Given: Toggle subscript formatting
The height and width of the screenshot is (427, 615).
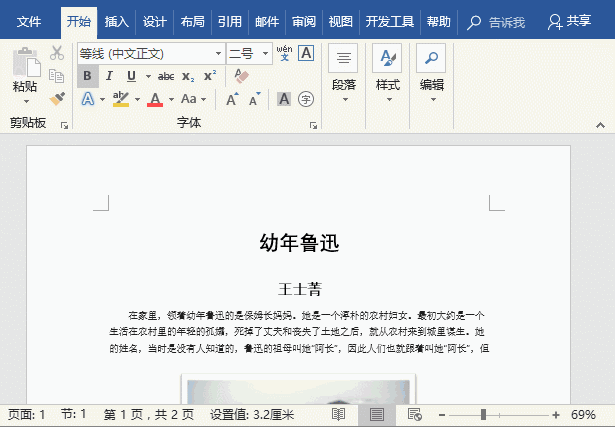Looking at the screenshot, I should point(188,76).
